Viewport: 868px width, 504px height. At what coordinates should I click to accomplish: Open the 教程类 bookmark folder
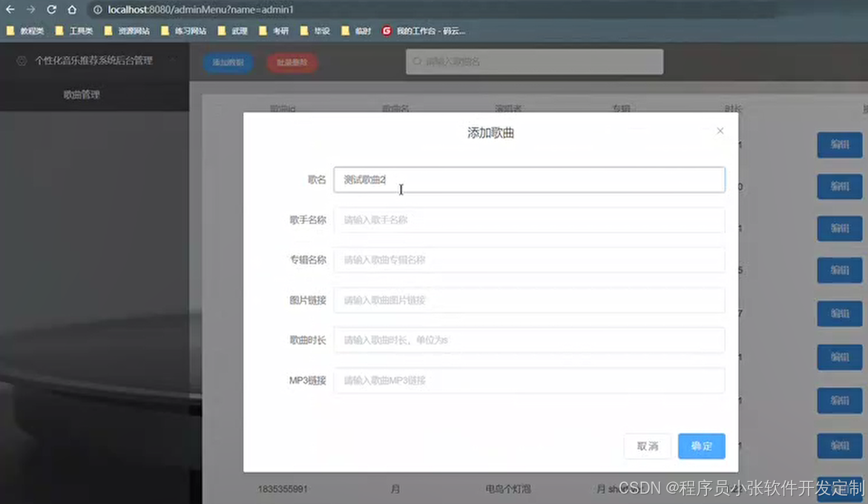[25, 31]
